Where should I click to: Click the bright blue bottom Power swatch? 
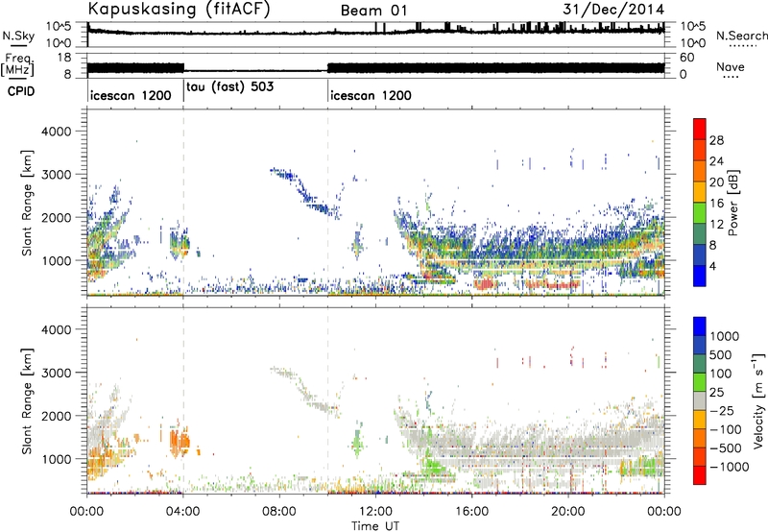[700, 277]
